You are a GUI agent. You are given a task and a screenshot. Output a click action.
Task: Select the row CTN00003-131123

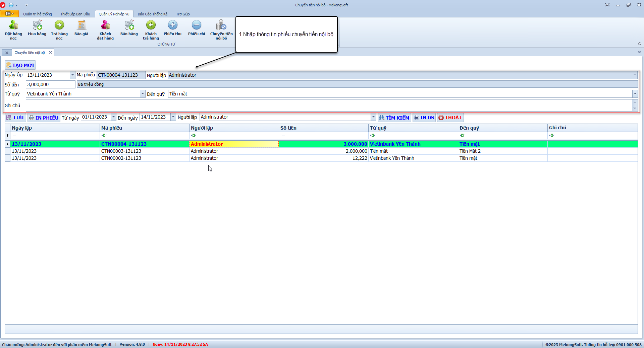click(321, 151)
